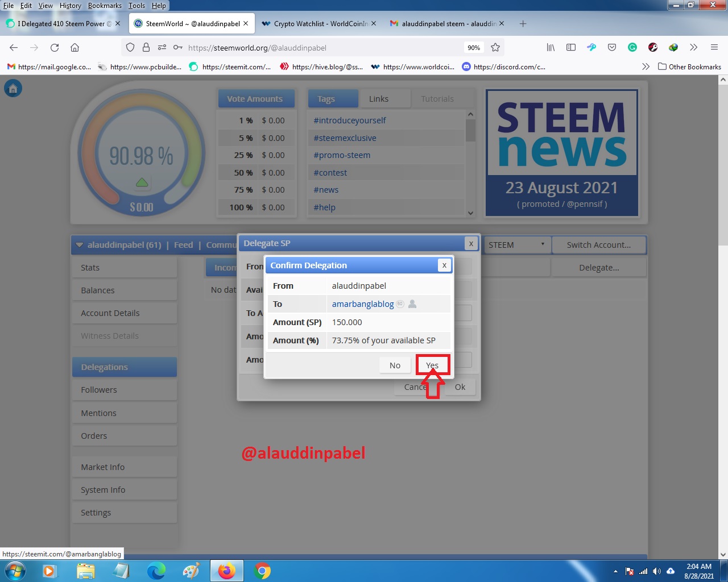Click the Firefox back arrow
This screenshot has height=582, width=728.
pos(14,48)
